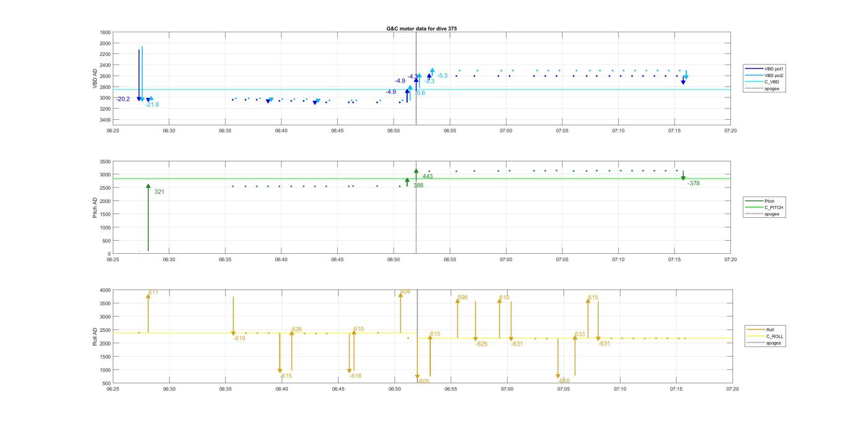Click the '07:00' time tick under the Pitch plot
This screenshot has height=430, width=868.
point(506,259)
